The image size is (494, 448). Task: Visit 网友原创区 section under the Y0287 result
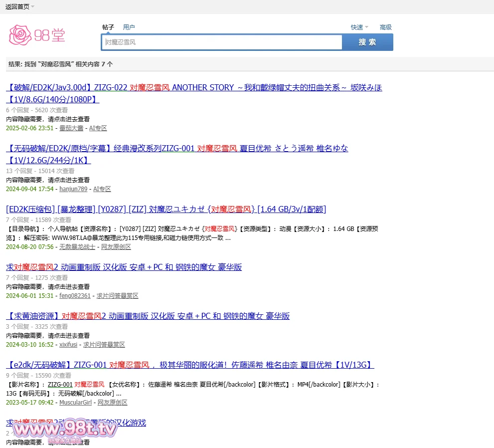(116, 247)
